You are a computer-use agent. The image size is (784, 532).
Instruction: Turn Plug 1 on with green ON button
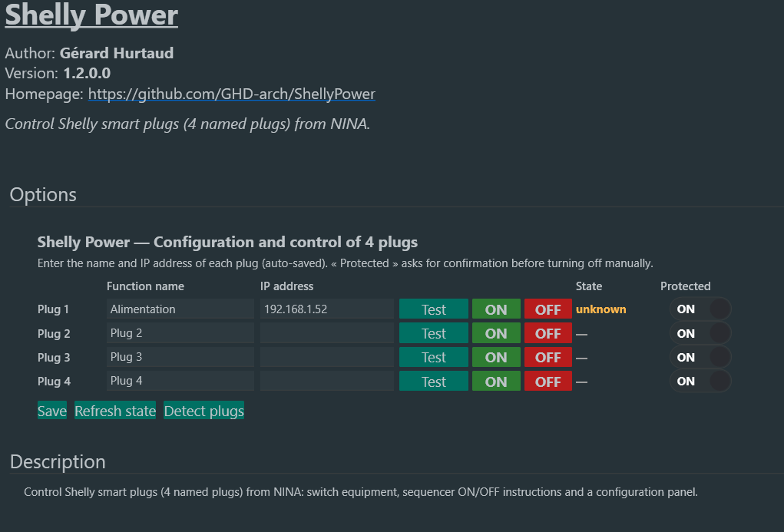pyautogui.click(x=496, y=309)
